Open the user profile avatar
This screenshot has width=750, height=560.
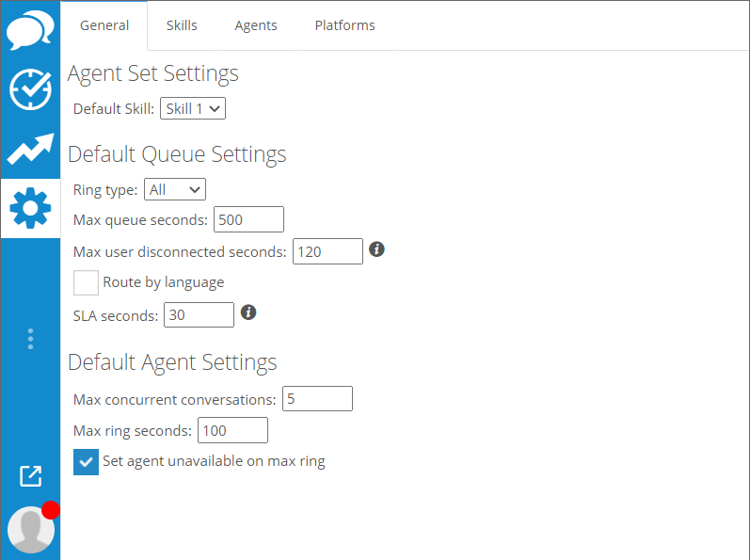pos(30,529)
